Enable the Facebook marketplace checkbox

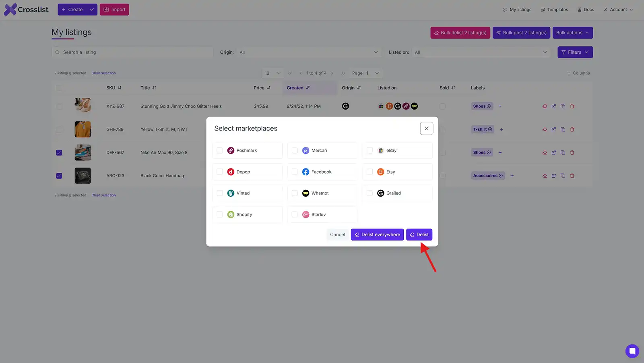click(x=295, y=172)
